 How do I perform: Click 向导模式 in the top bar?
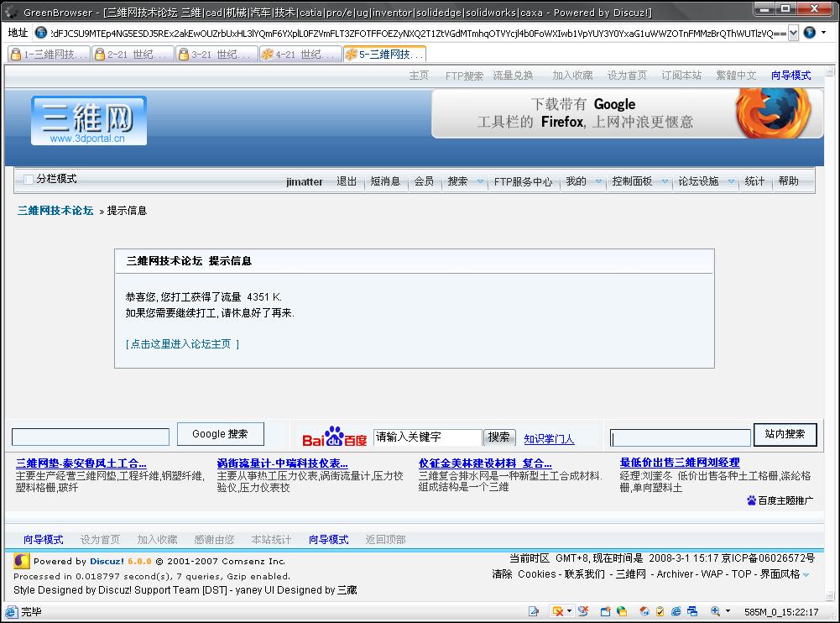790,76
